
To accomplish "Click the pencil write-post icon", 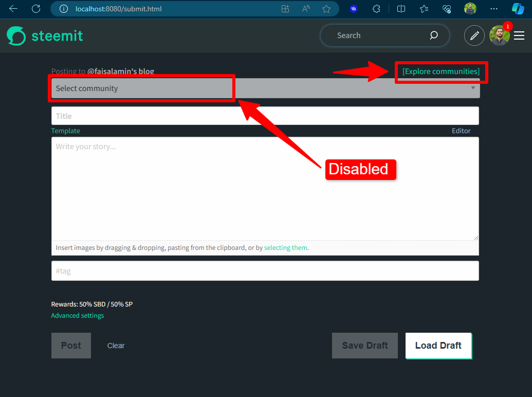I will click(474, 35).
